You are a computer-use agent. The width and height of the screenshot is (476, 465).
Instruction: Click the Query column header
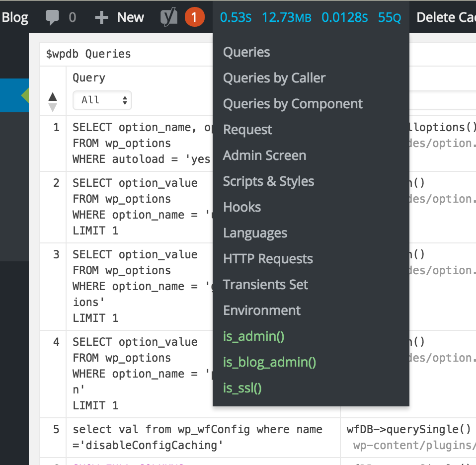(89, 77)
